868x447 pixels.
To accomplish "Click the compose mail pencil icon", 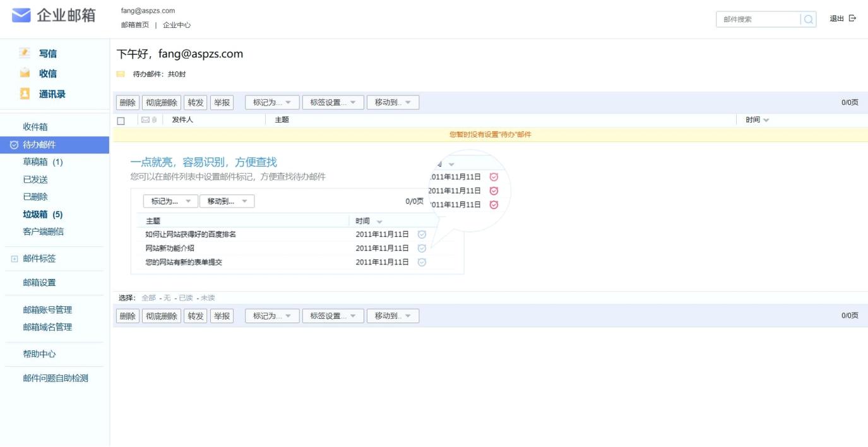I will (25, 53).
